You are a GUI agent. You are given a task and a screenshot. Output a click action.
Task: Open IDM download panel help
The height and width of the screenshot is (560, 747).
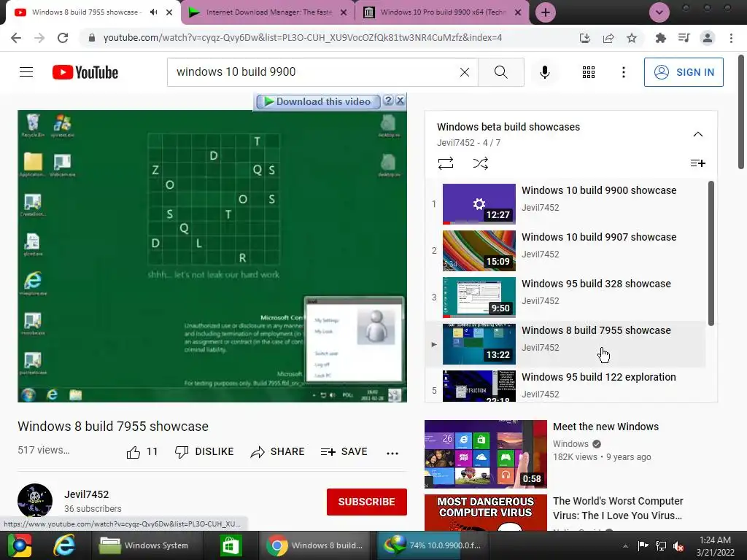click(x=388, y=101)
